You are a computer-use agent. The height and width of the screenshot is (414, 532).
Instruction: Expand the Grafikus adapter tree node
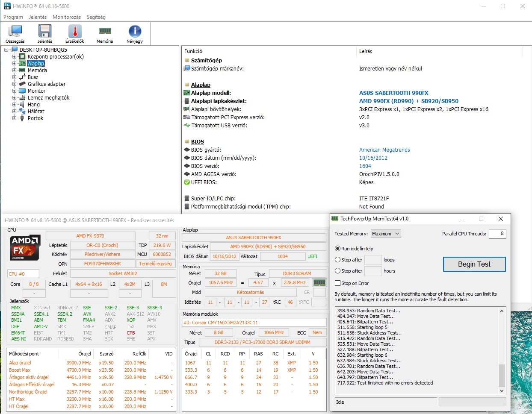[15, 84]
